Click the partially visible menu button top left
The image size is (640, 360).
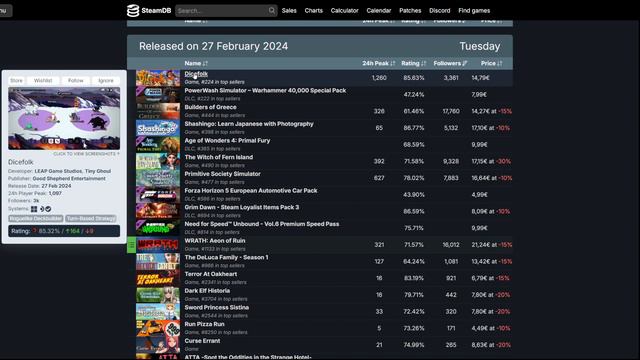[x=5, y=11]
